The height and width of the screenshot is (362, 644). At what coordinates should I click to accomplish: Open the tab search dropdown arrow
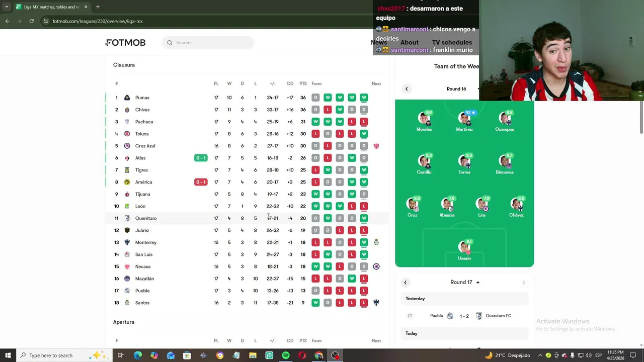click(x=6, y=7)
